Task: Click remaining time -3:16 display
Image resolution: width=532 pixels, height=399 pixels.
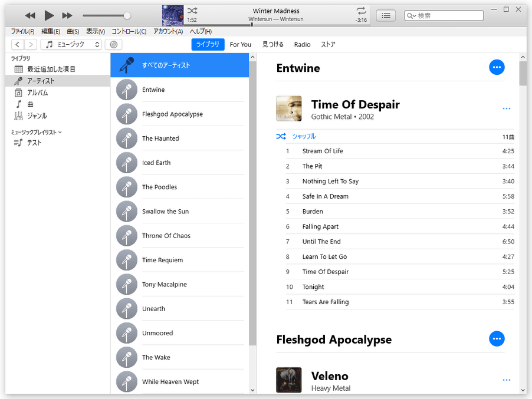Action: 361,20
